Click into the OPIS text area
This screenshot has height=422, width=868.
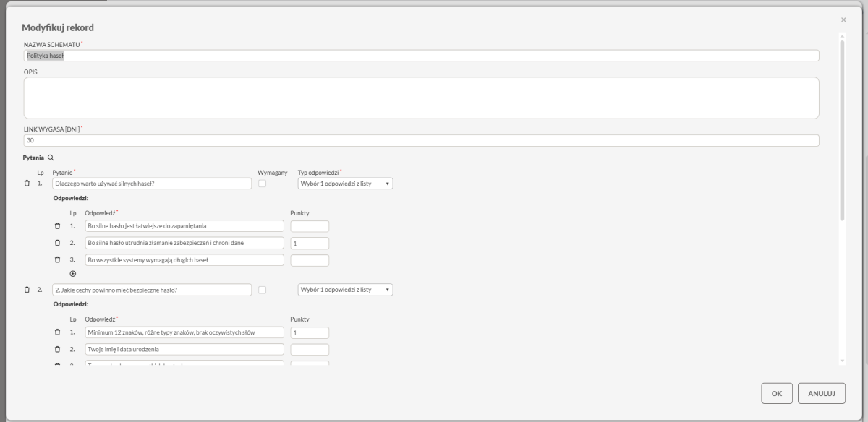pyautogui.click(x=421, y=98)
